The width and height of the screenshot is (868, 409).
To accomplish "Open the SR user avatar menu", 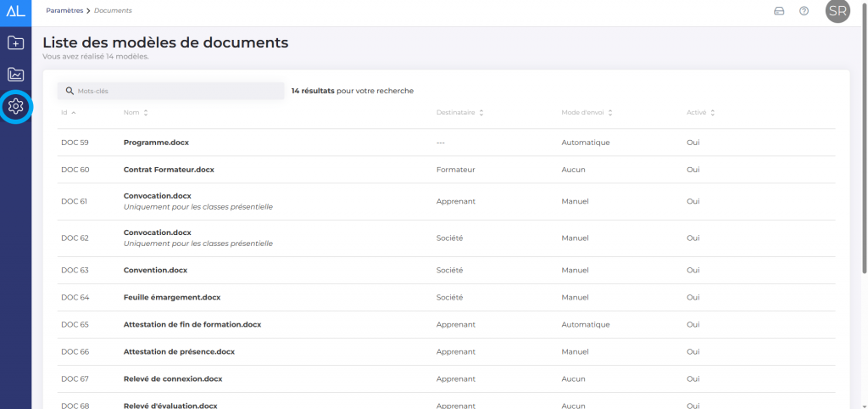I will 837,11.
